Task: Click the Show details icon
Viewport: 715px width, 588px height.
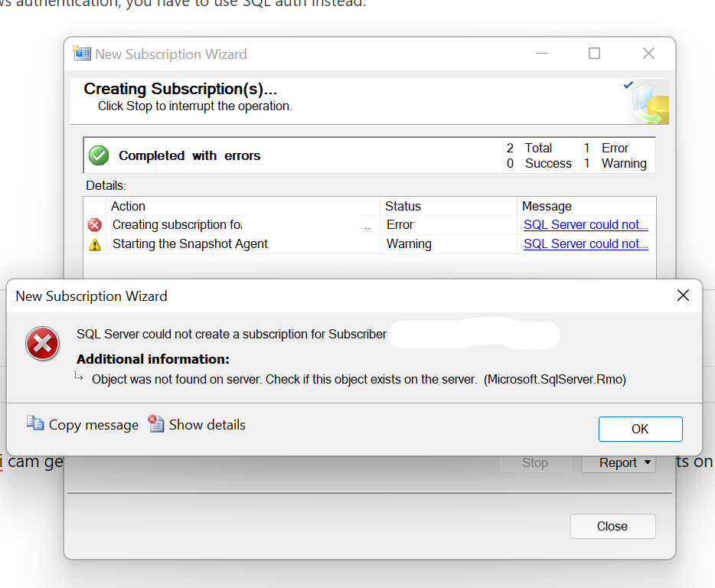Action: coord(156,424)
